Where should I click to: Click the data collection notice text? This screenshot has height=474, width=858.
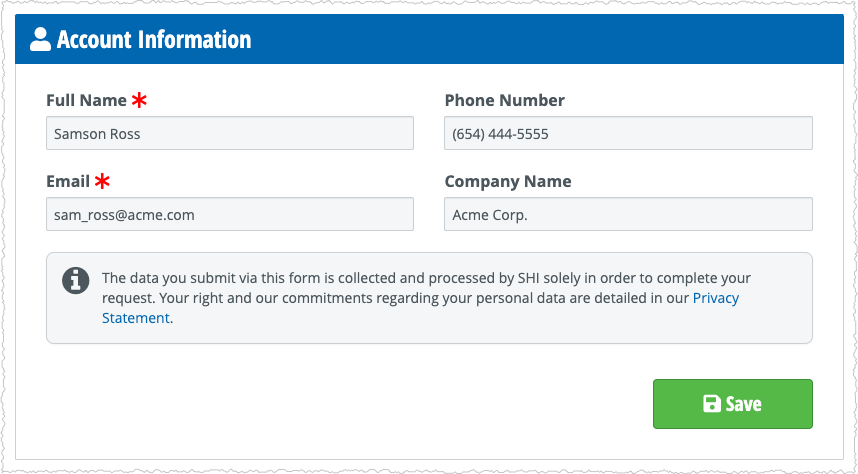420,298
